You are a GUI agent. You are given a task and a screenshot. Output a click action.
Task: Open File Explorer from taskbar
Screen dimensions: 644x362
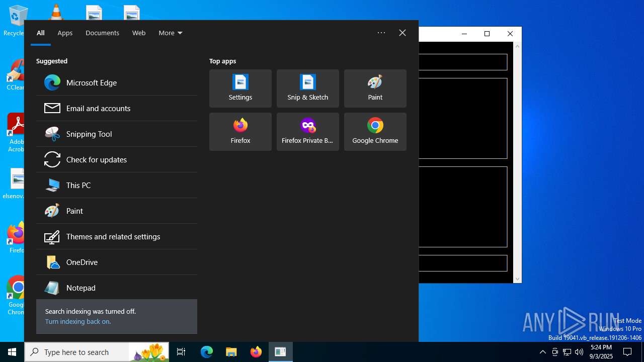tap(231, 352)
